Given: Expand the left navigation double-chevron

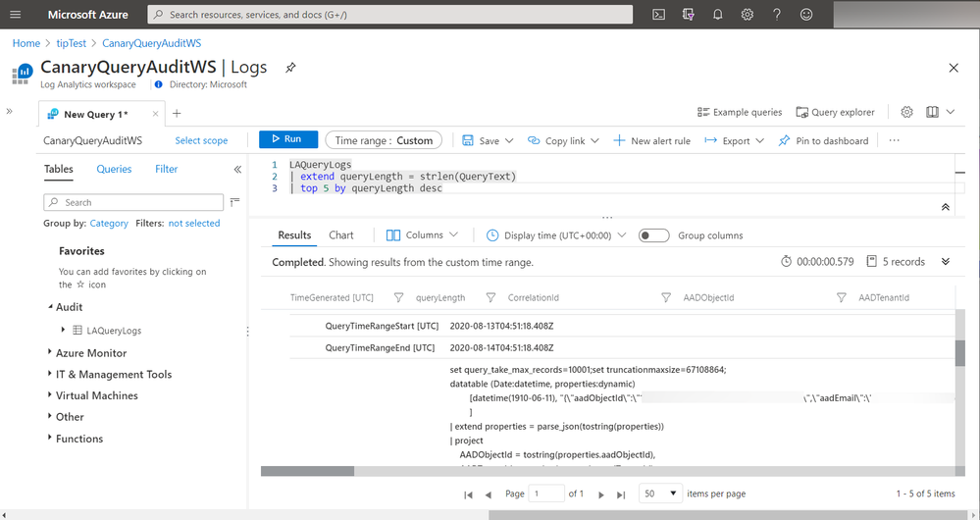Looking at the screenshot, I should pos(10,111).
